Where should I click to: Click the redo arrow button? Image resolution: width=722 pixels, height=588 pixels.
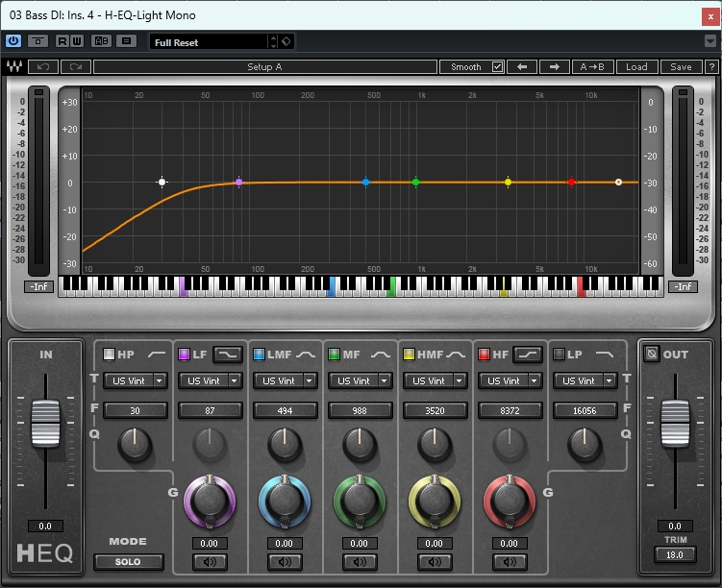(76, 66)
